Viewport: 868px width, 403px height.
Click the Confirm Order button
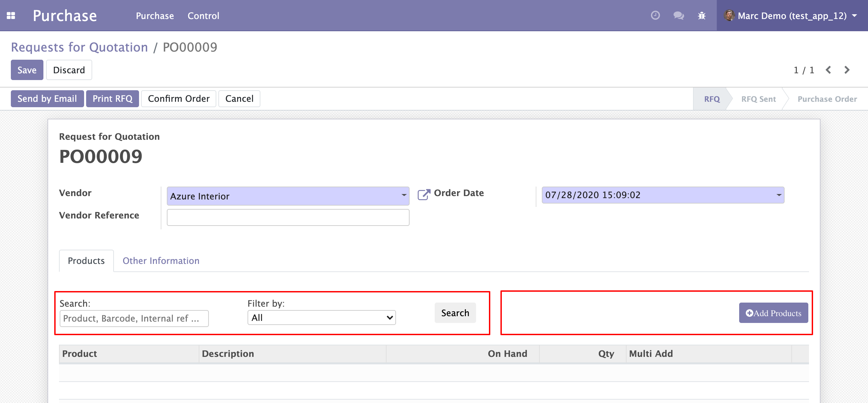tap(179, 99)
